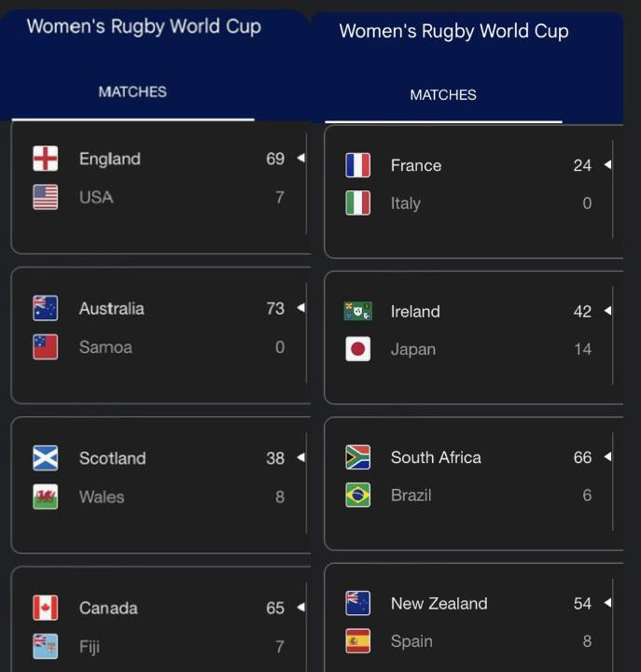Open the Australia team name link
641x672 pixels.
pyautogui.click(x=111, y=309)
